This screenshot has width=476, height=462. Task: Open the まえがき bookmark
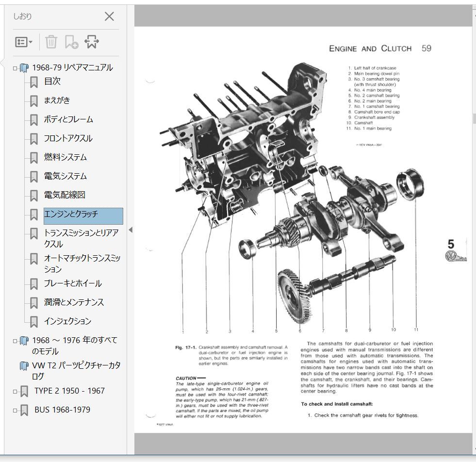[57, 100]
